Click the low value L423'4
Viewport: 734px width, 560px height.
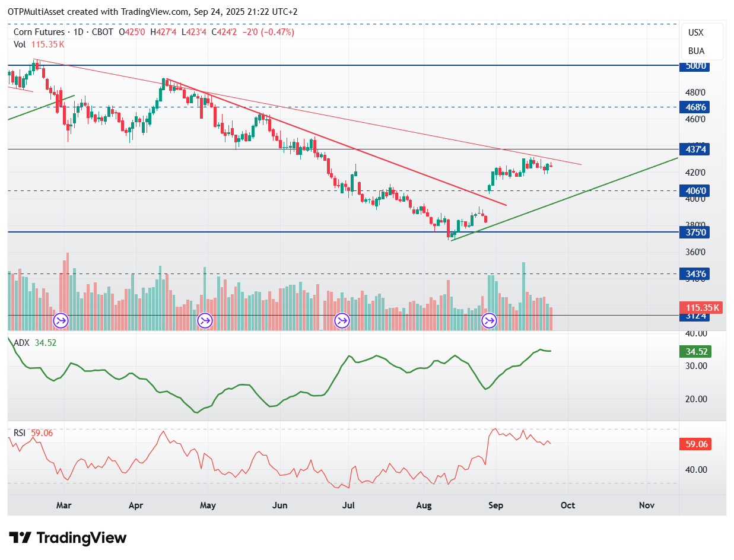pos(193,32)
